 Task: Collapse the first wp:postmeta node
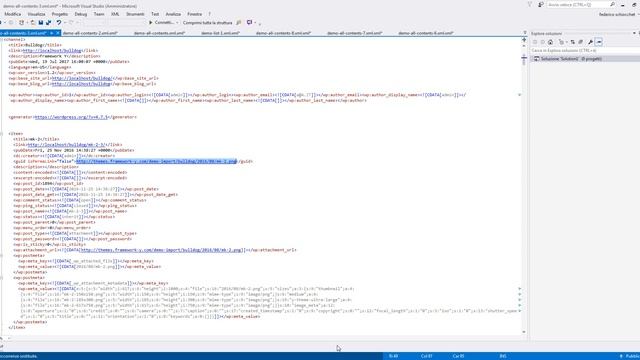coord(2,256)
